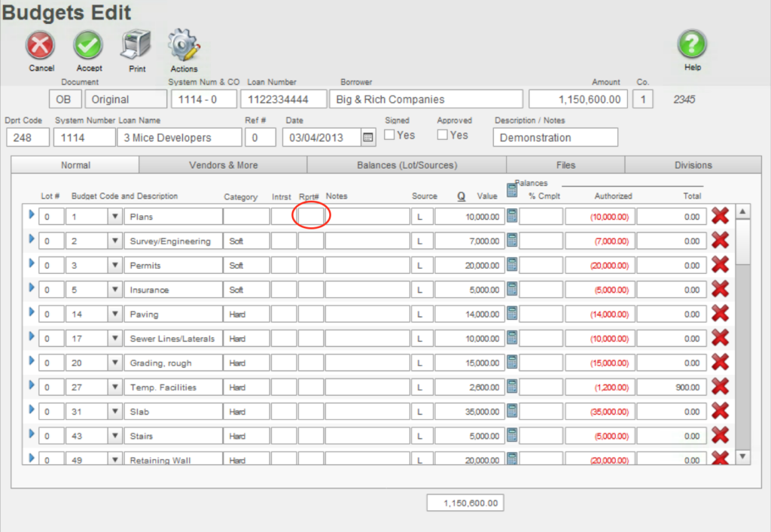Click the Divisions tab
Screen dimensions: 771x532
(692, 165)
